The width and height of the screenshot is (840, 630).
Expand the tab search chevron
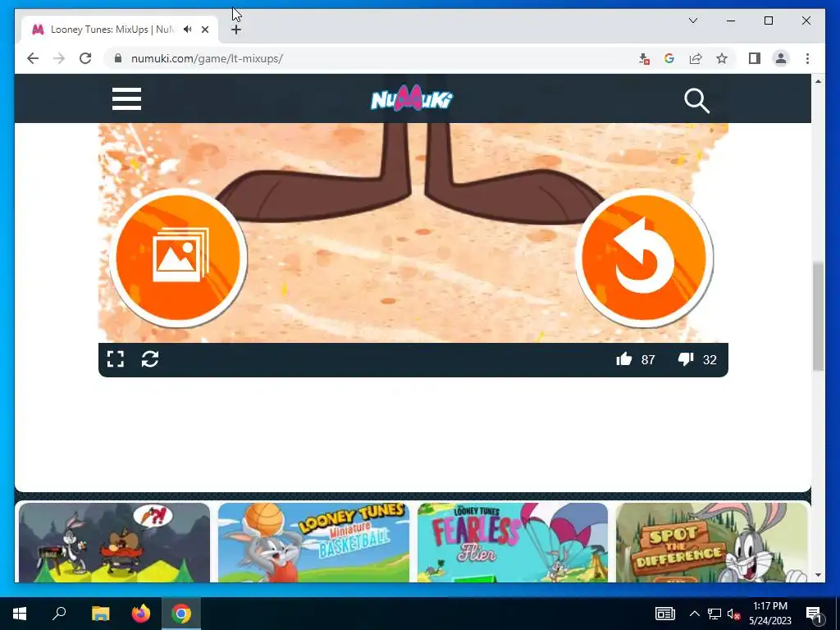[692, 21]
